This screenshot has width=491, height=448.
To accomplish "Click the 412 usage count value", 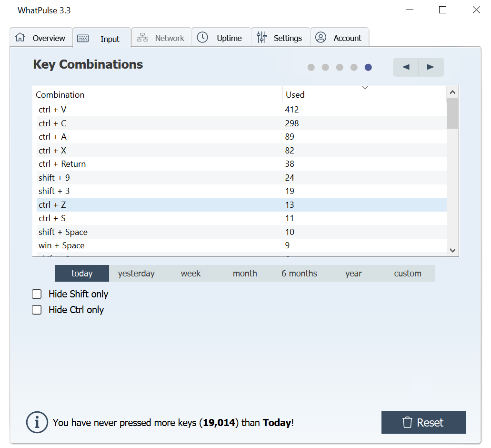I will (x=292, y=110).
